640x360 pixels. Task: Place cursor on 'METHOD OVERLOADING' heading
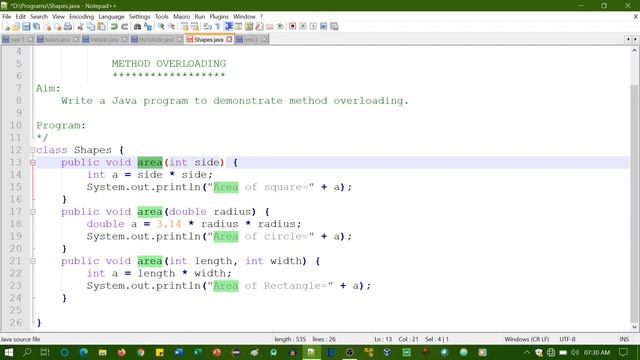(x=169, y=64)
